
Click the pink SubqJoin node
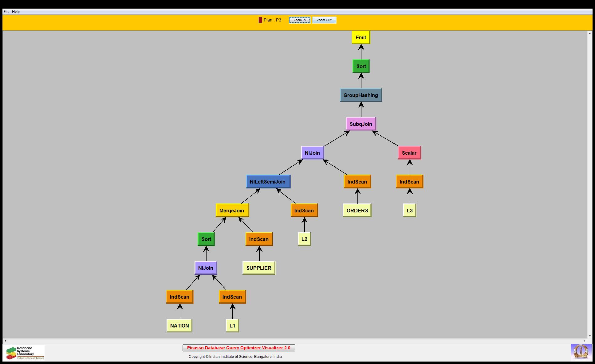click(x=361, y=124)
